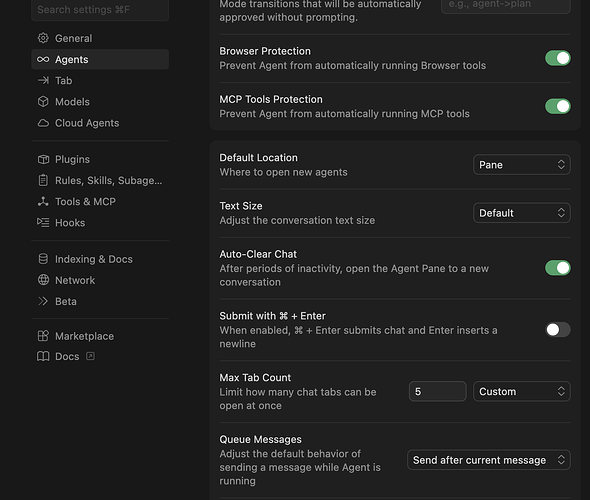Image resolution: width=590 pixels, height=500 pixels.
Task: Open the General settings section
Action: 100,38
